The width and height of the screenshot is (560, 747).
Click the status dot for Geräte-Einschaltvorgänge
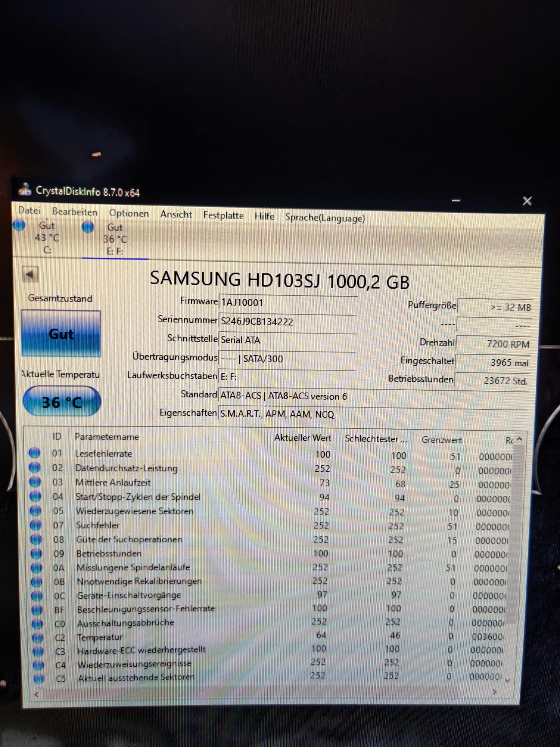(37, 596)
